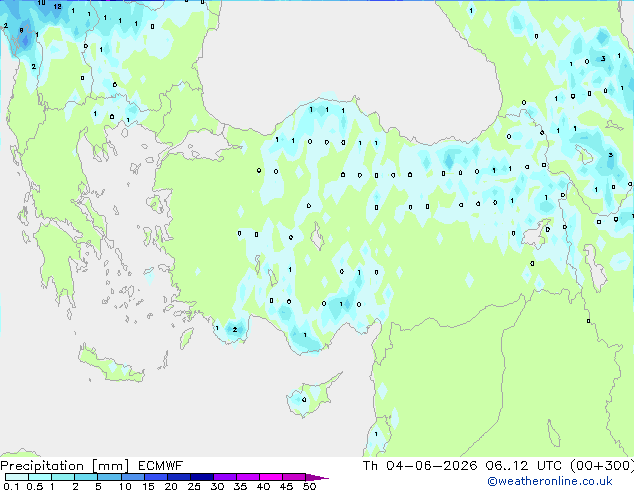
Task: Select the 15–20 mm legend color swatch
Action: click(156, 477)
